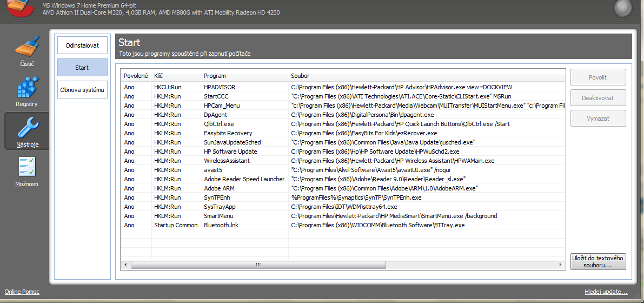This screenshot has height=303, width=644.
Task: Select the Nástroje wrench icon
Action: [x=26, y=129]
